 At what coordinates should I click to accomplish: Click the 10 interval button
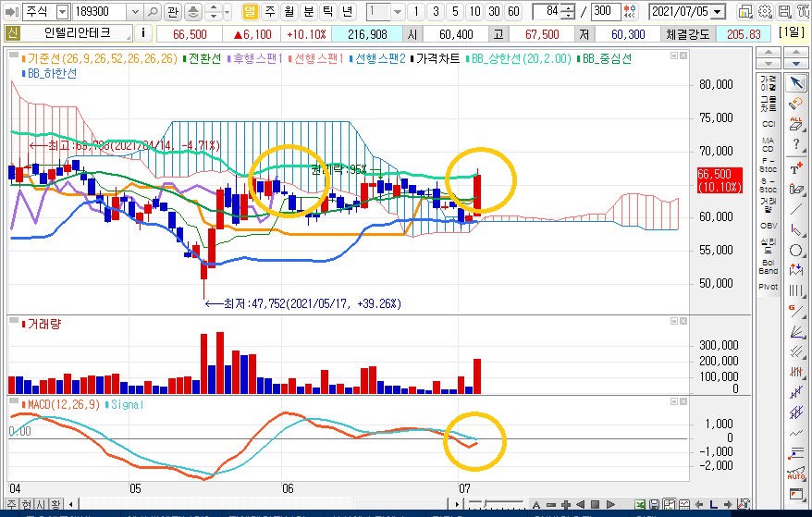point(474,11)
